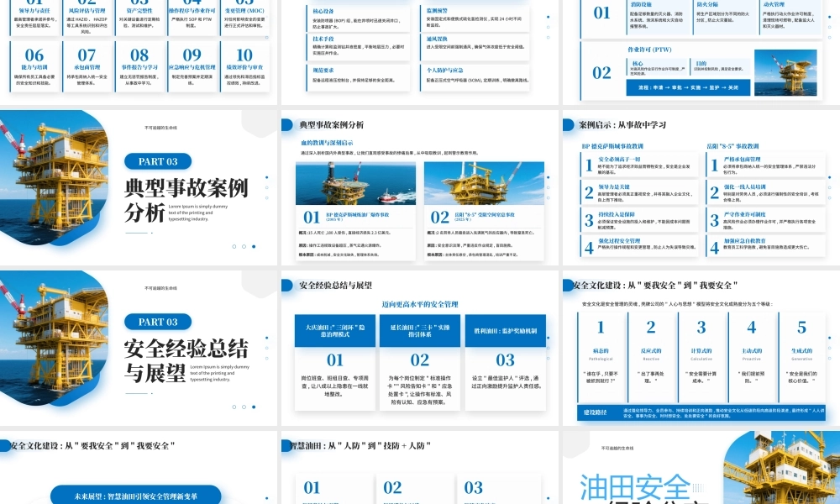Click the 建设路径 blue bar label
Viewport: 840px width, 504px height.
[x=596, y=412]
